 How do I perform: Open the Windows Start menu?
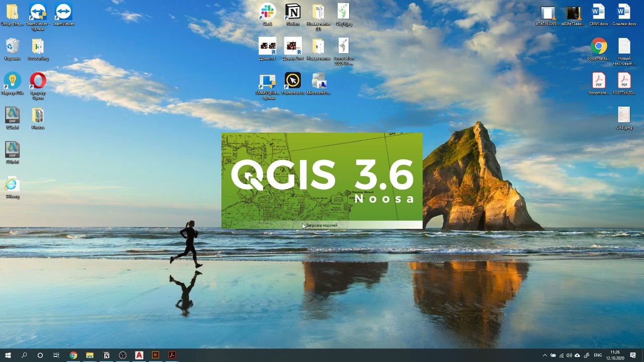8,355
